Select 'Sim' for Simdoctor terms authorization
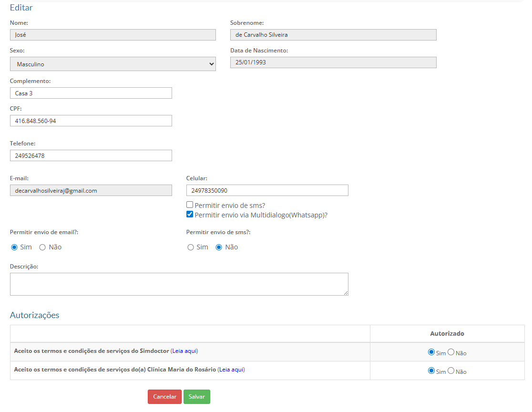The image size is (532, 412). coord(431,352)
